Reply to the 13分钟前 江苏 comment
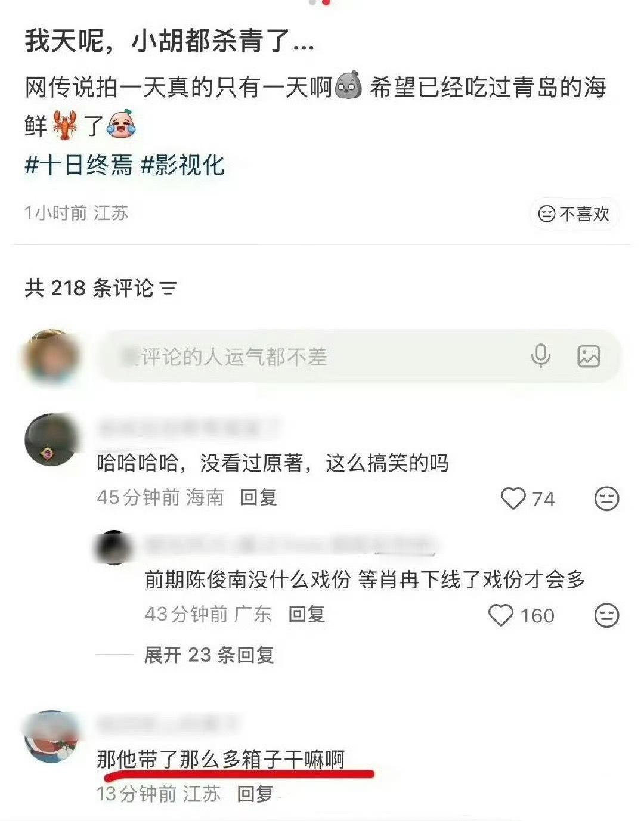 click(x=255, y=794)
